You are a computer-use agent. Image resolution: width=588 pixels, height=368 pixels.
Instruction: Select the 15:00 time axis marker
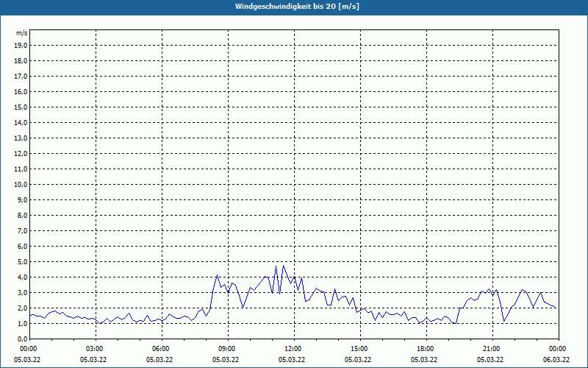coord(359,349)
